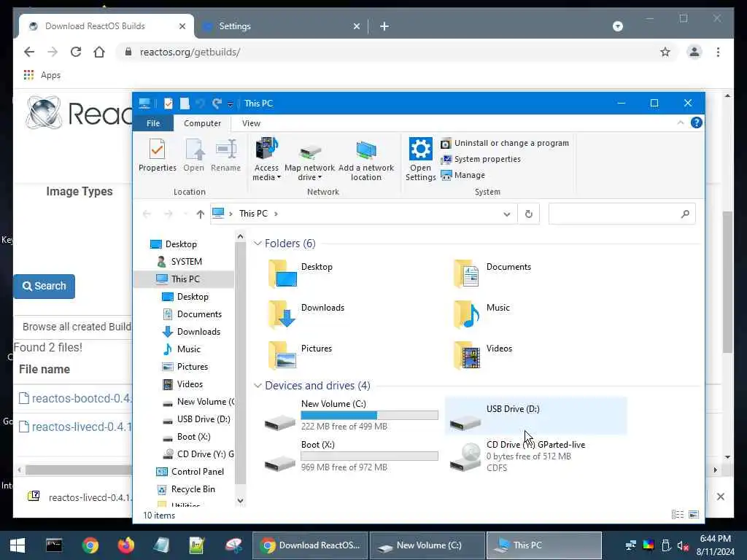Viewport: 747px width, 560px height.
Task: Select the Music folder in Folders group
Action: point(482,314)
